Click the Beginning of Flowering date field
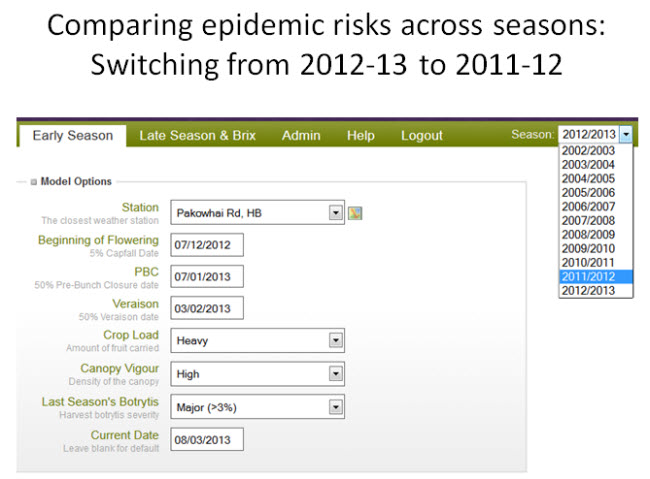 pos(207,245)
